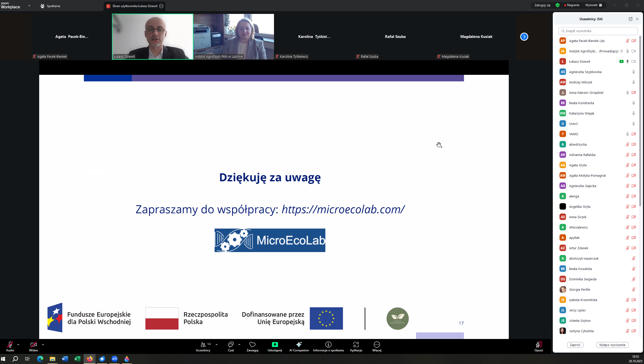Open Informacje o spotkaniu info icon
This screenshot has height=364, width=644.
tap(328, 345)
